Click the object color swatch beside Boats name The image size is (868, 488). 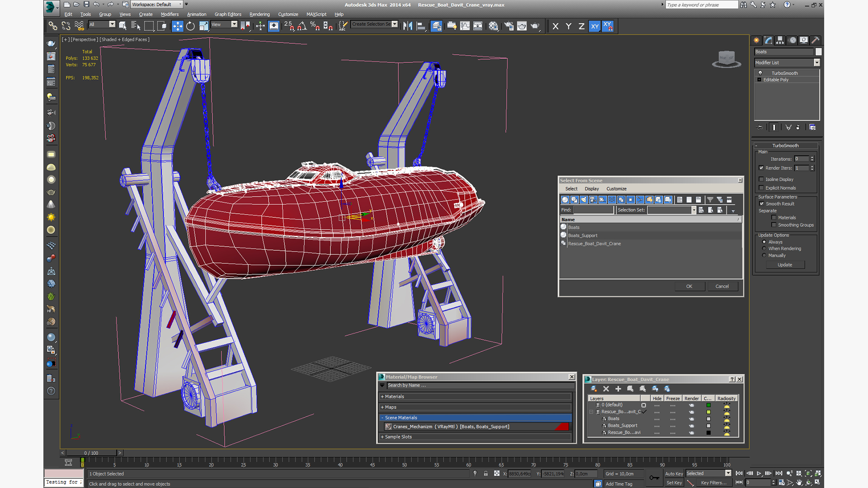[x=818, y=52]
